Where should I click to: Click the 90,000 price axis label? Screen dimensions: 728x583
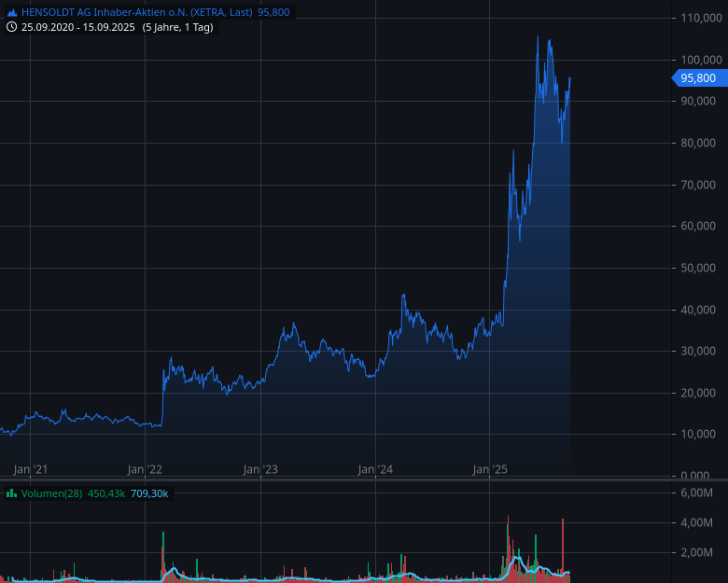tap(698, 101)
